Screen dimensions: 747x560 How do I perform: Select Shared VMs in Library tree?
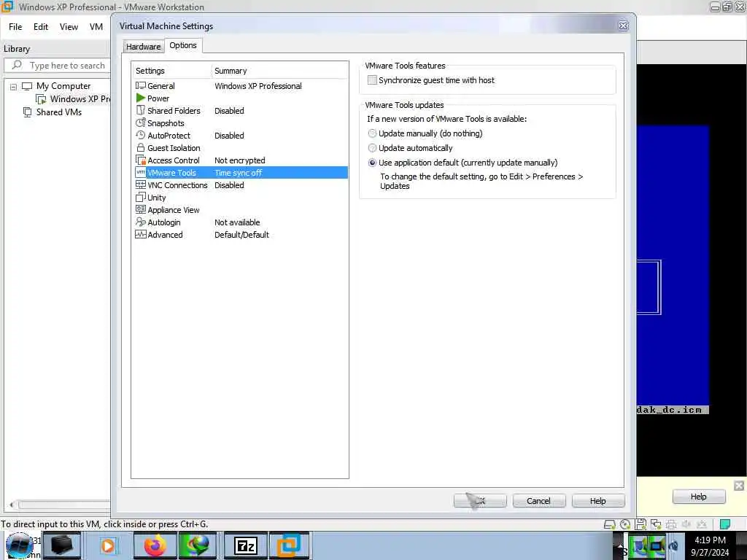coord(53,112)
